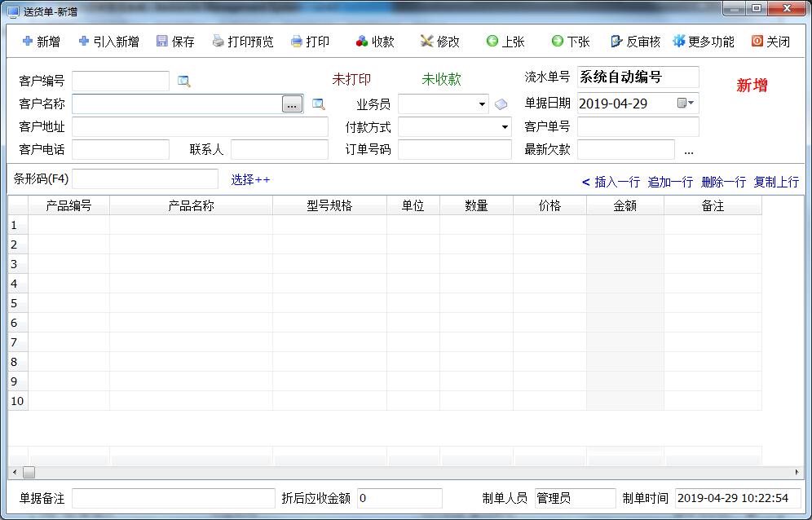Click the 删除一行 delete row link
The height and width of the screenshot is (520, 812).
pos(723,182)
